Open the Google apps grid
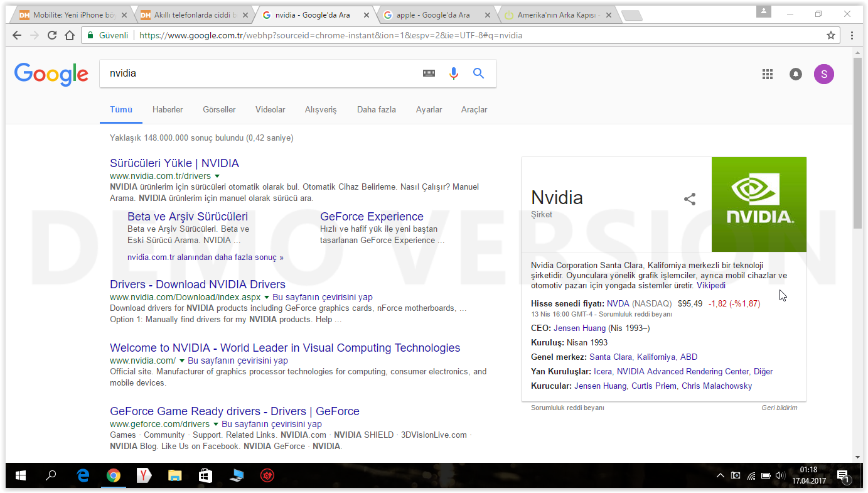 coord(767,74)
